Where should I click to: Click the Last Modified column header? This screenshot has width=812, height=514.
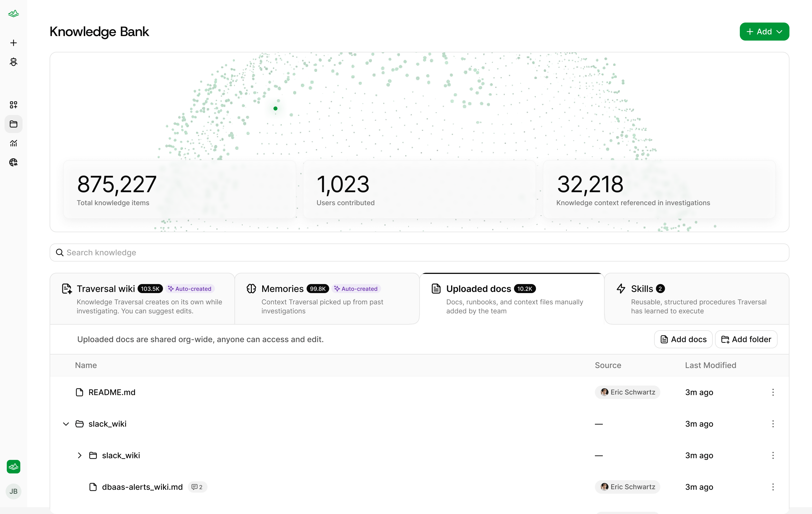710,365
